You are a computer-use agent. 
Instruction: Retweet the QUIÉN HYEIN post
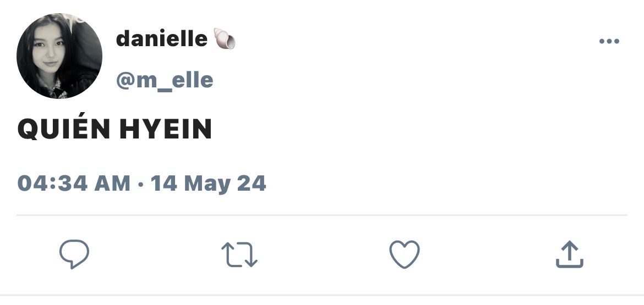[x=239, y=254]
